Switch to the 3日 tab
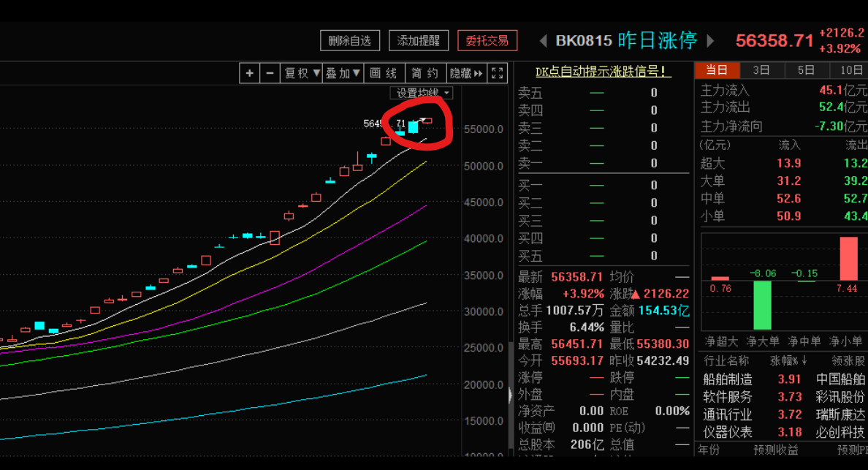This screenshot has height=470, width=868. pos(761,70)
